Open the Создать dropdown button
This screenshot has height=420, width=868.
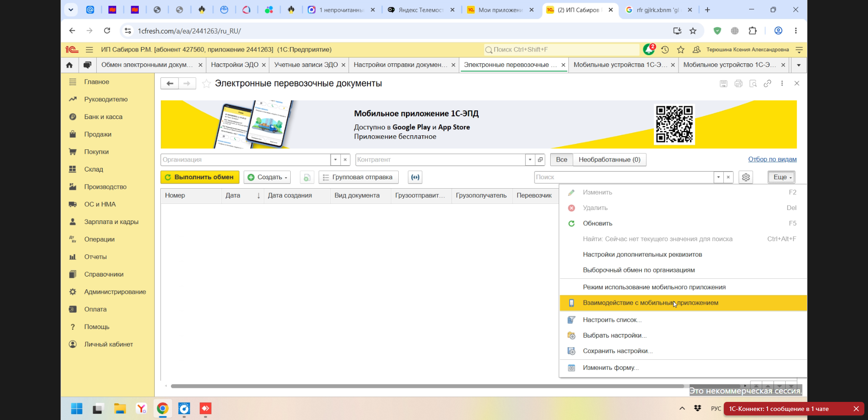[x=267, y=177]
